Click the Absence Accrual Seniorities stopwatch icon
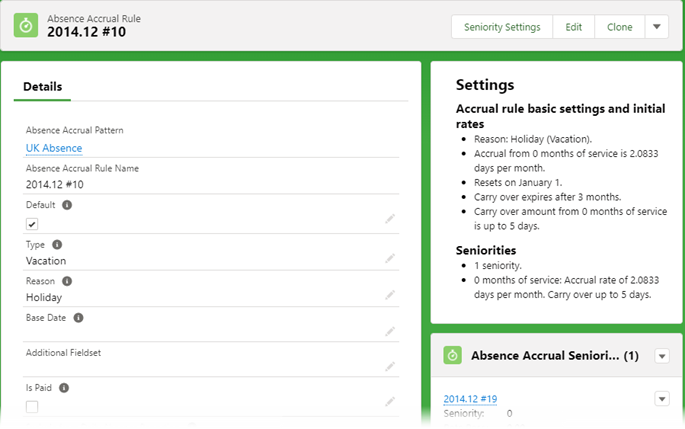 tap(452, 356)
